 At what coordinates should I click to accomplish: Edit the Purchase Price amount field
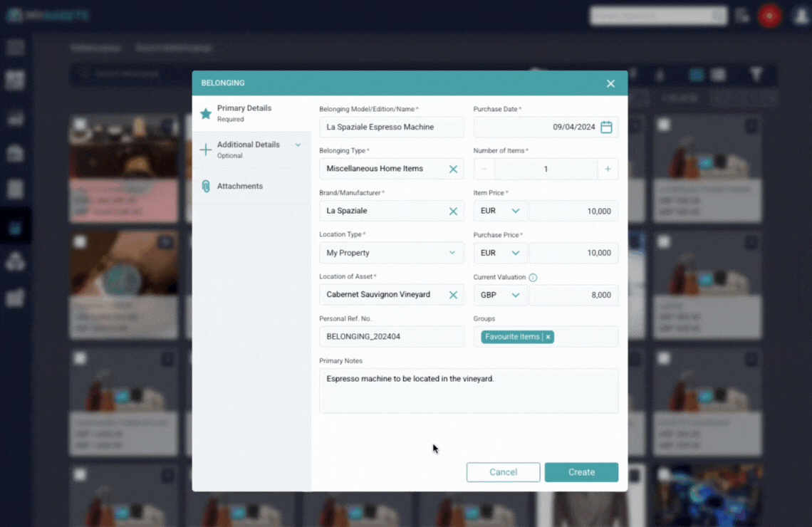coord(574,253)
